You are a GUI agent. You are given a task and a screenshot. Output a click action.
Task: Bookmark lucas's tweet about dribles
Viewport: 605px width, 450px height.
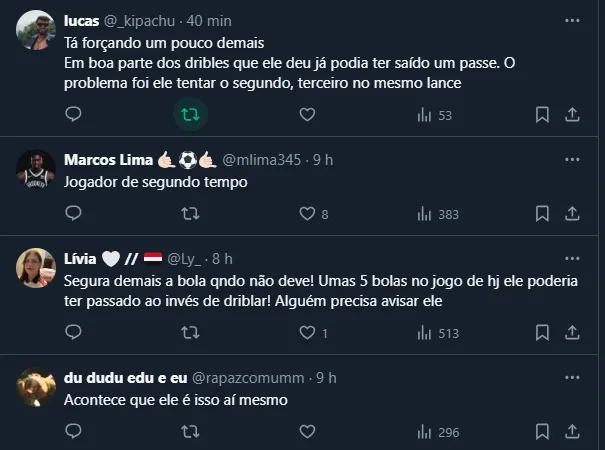(x=542, y=115)
